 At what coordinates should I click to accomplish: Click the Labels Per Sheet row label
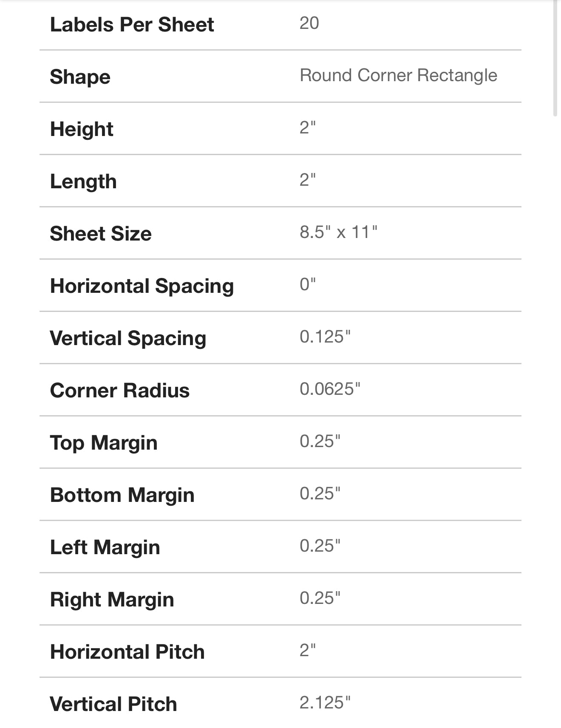coord(132,25)
